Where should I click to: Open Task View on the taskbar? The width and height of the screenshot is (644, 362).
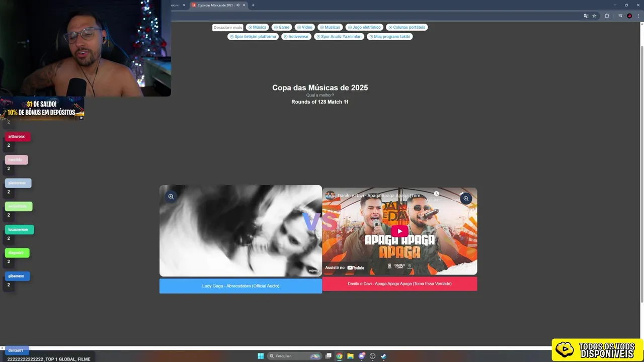coord(329,356)
